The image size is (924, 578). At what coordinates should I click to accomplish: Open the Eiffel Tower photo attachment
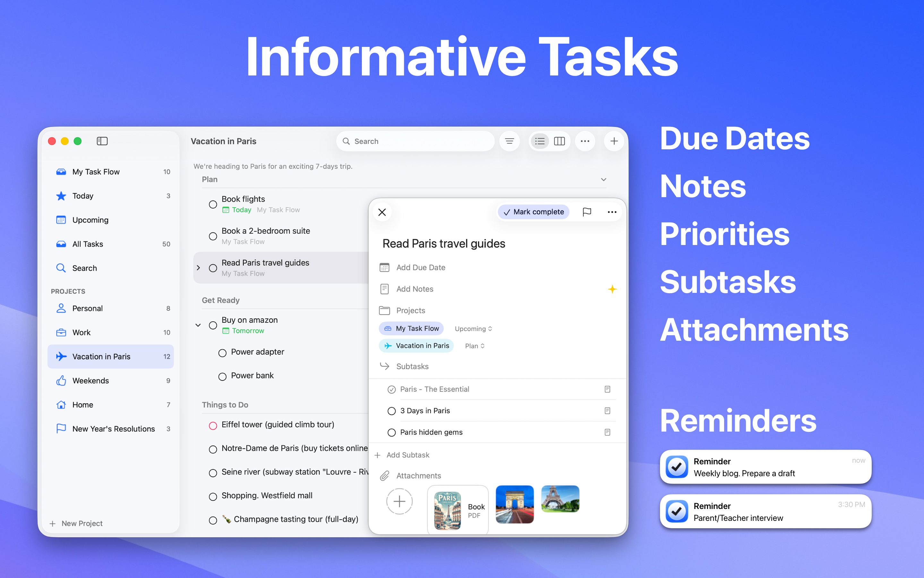pyautogui.click(x=560, y=498)
